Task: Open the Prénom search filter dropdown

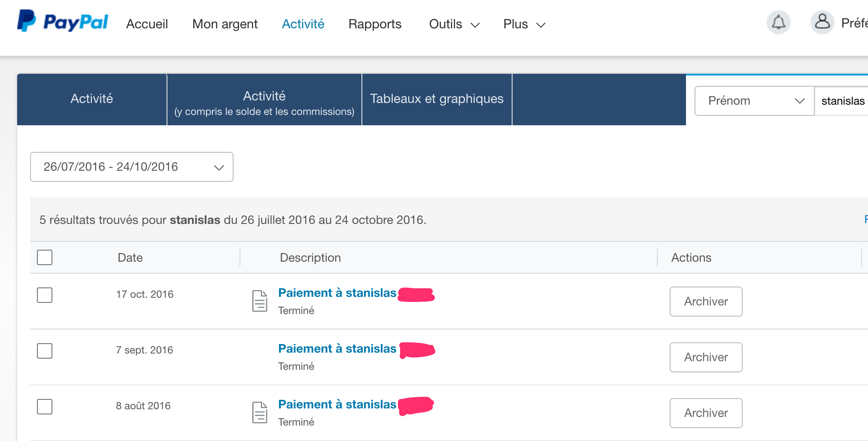Action: pos(754,101)
